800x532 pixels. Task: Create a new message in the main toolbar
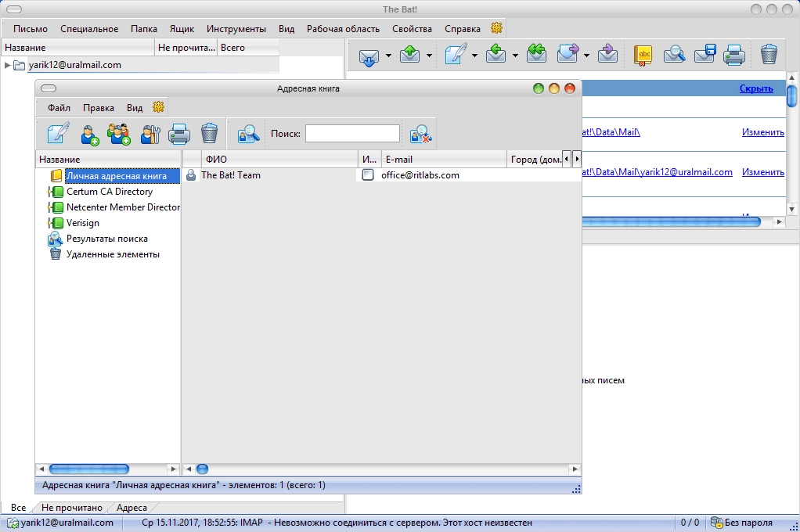tap(456, 54)
